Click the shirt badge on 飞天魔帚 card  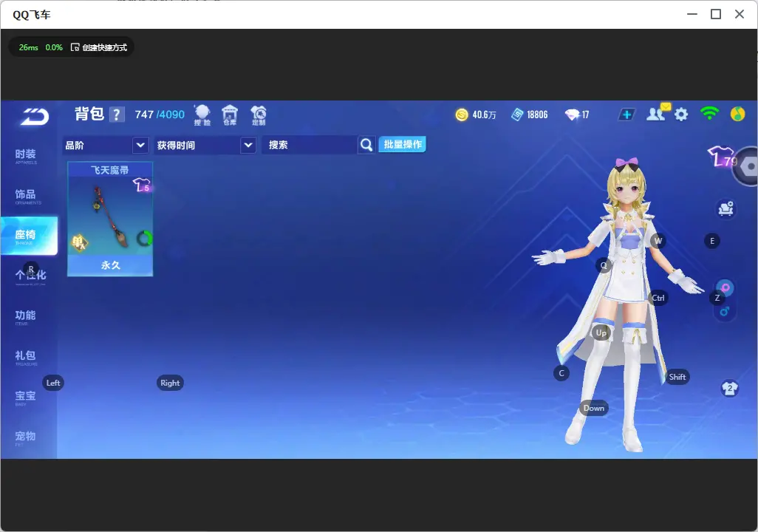(x=142, y=185)
